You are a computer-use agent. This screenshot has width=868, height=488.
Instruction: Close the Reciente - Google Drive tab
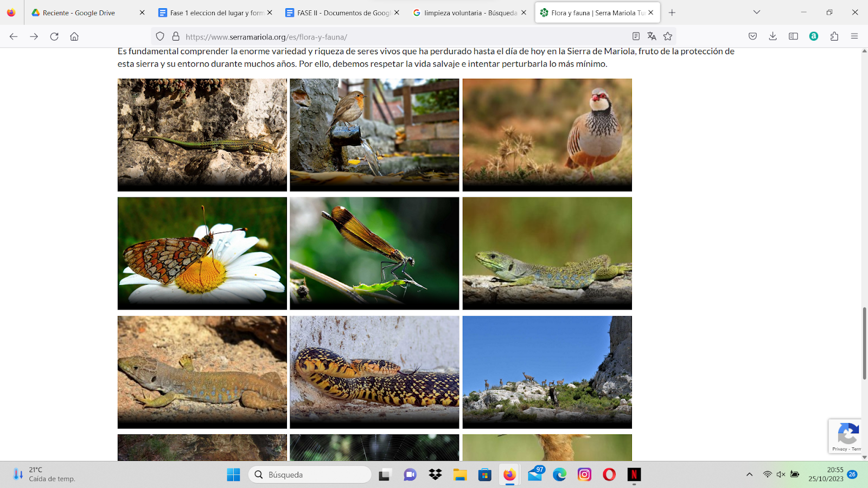[142, 12]
